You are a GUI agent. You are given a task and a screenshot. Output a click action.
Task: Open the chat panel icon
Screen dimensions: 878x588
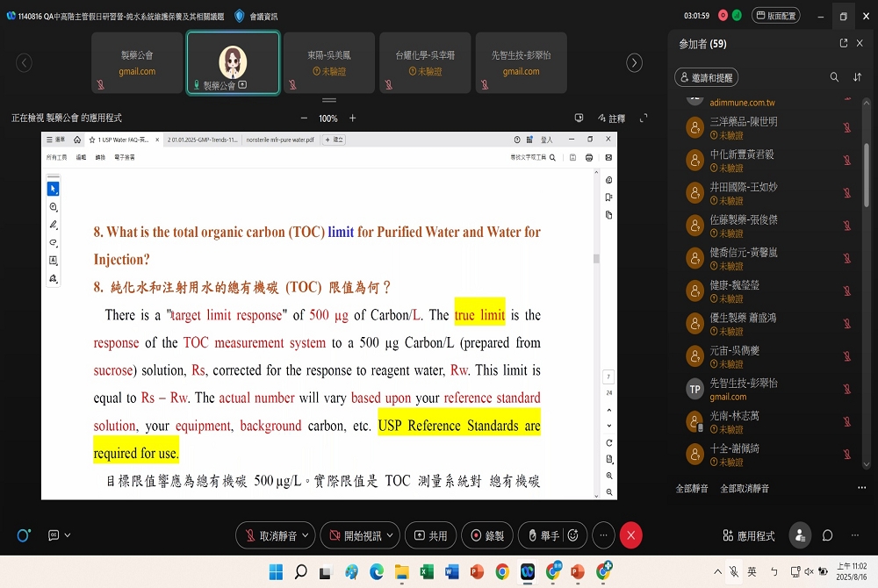[827, 535]
